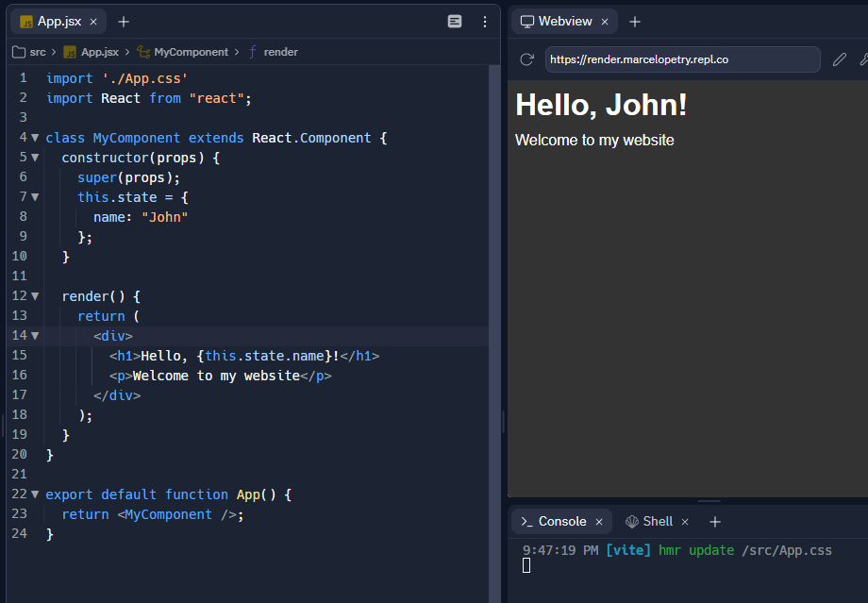868x603 pixels.
Task: Click line number 11 in the gutter
Action: (x=20, y=276)
